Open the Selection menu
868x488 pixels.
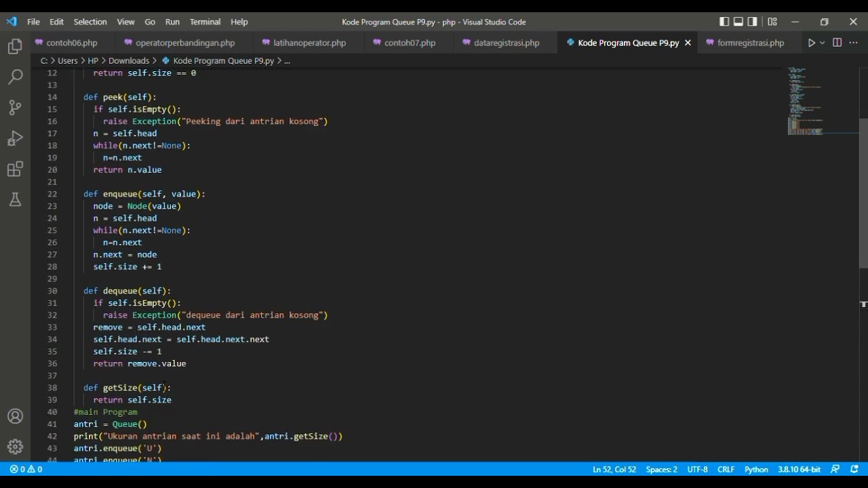(90, 22)
